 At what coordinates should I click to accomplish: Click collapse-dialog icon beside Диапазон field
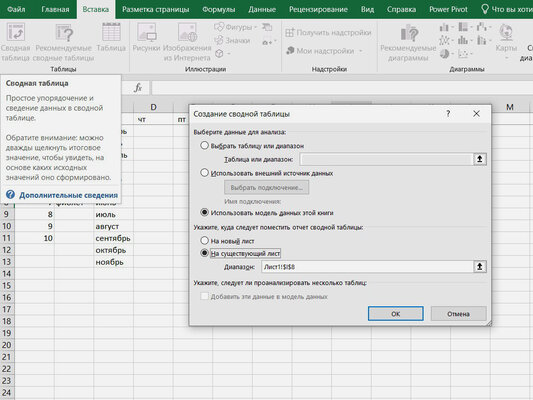pyautogui.click(x=480, y=266)
